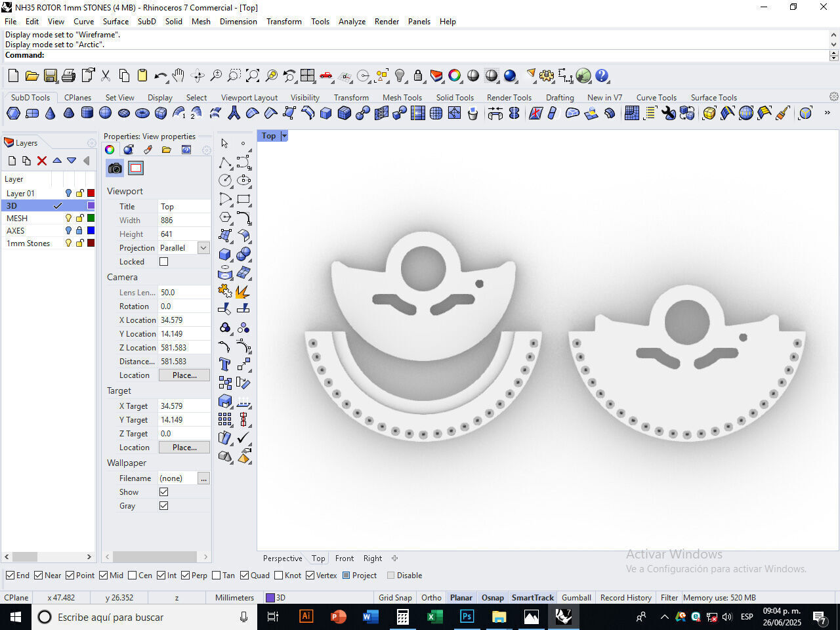Browse for wallpaper filename with ellipsis button
The image size is (840, 630).
click(204, 478)
